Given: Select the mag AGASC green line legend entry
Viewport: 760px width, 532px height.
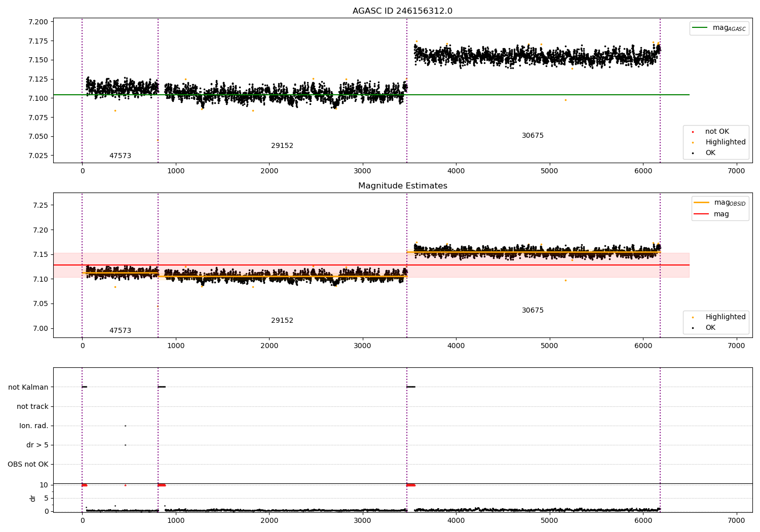Looking at the screenshot, I should [719, 28].
